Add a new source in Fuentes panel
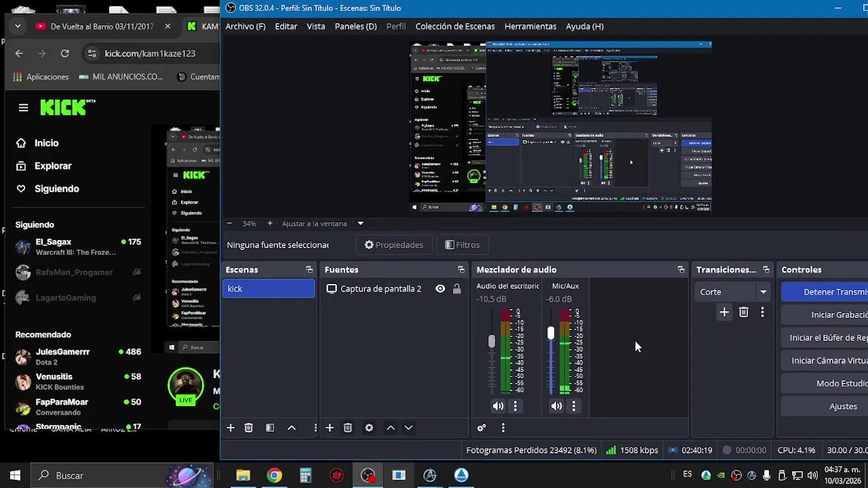 330,428
